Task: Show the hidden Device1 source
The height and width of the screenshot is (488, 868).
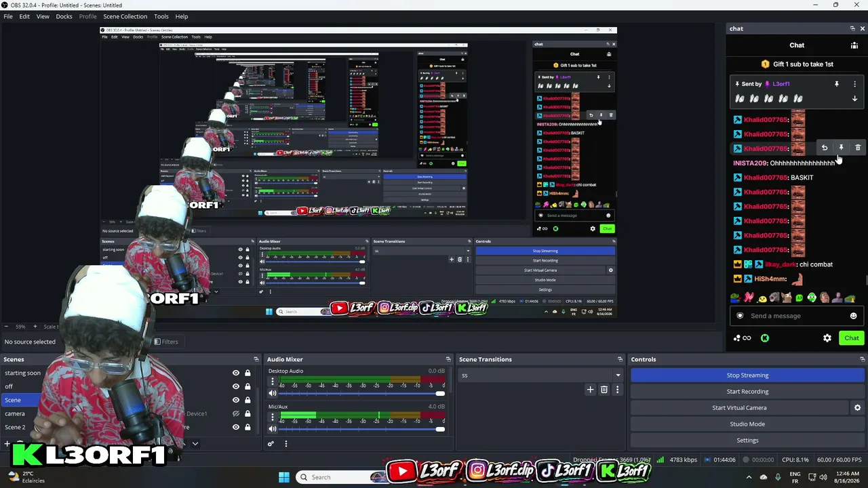Action: (236, 413)
